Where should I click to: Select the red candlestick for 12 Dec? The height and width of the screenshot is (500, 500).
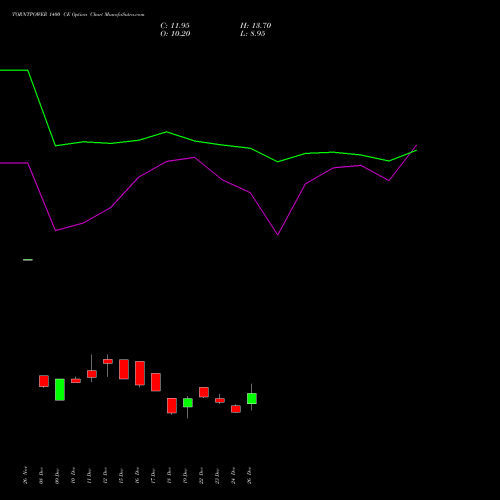point(108,361)
